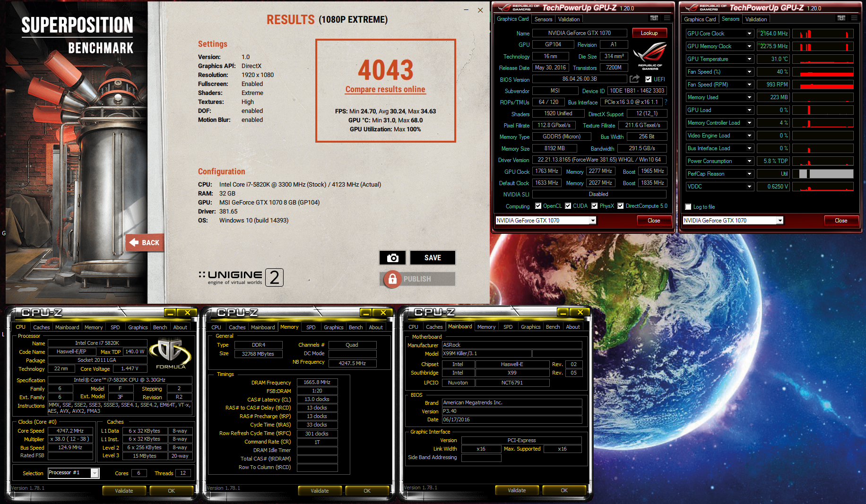The width and height of the screenshot is (866, 504).
Task: Open the VDDC sensor dropdown
Action: tap(749, 187)
